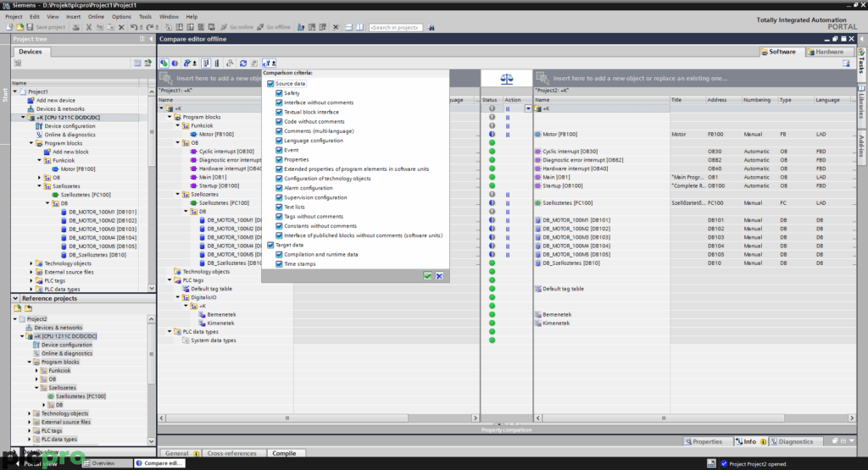This screenshot has width=868, height=470.
Task: Click the balance scale compare icon
Action: click(507, 79)
